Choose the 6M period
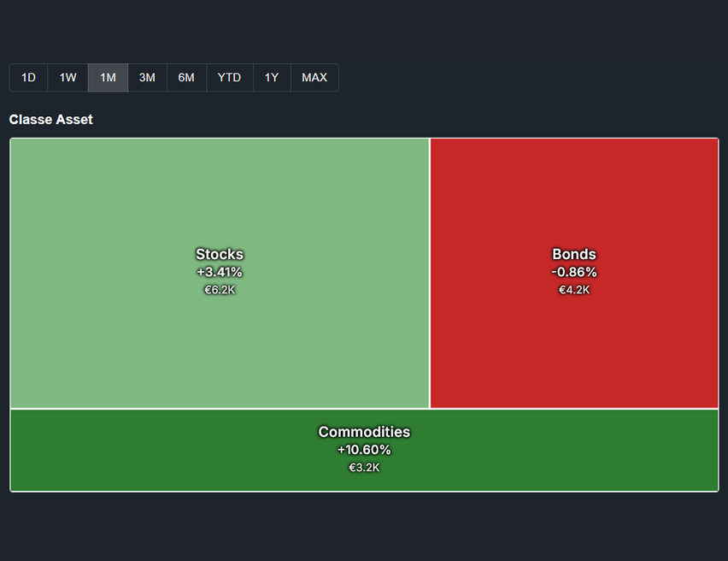The image size is (728, 561). coord(186,77)
